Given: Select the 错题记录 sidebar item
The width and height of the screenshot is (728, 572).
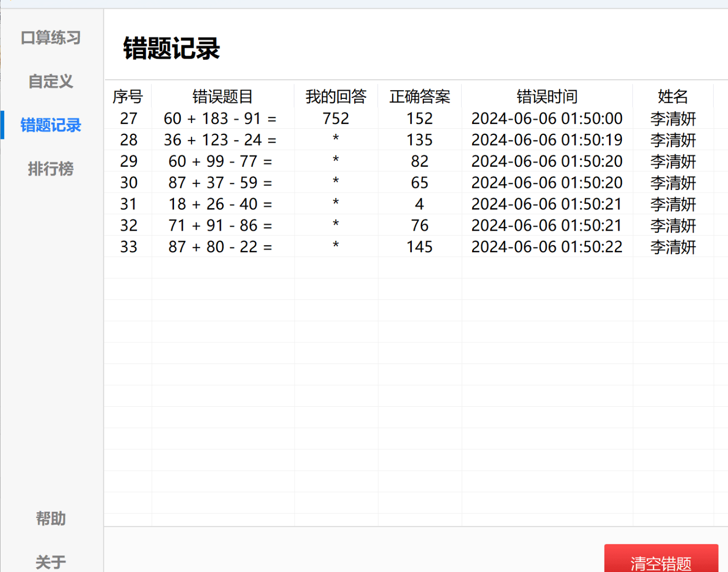Looking at the screenshot, I should coord(51,125).
